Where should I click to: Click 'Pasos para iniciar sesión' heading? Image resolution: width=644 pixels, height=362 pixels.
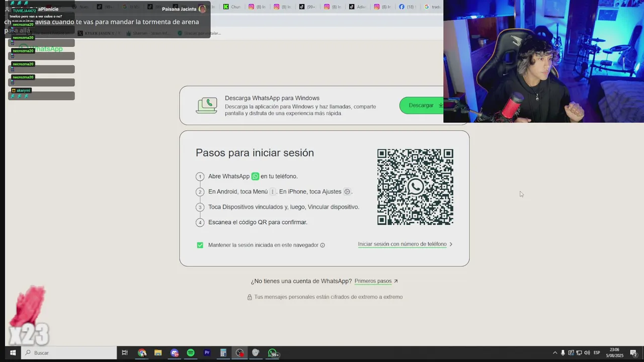point(255,153)
